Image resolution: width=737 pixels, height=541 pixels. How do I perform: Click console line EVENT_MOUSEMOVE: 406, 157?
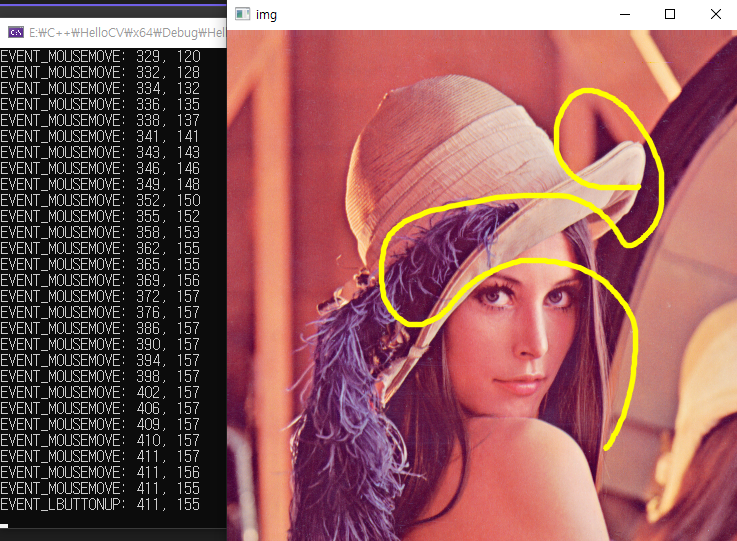click(100, 408)
